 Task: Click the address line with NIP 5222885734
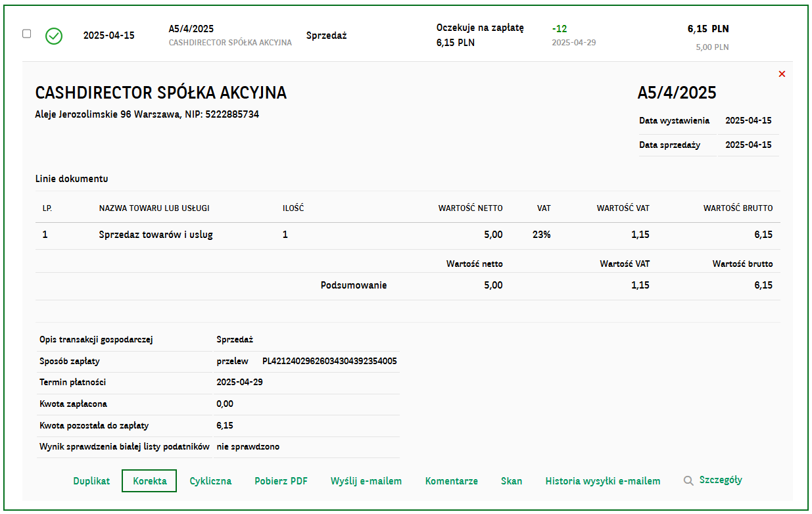tap(147, 114)
